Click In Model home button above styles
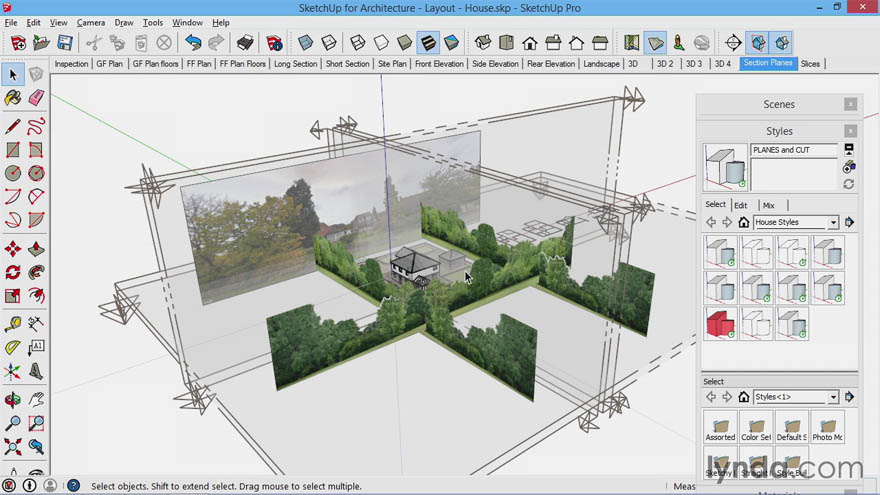 coord(744,222)
